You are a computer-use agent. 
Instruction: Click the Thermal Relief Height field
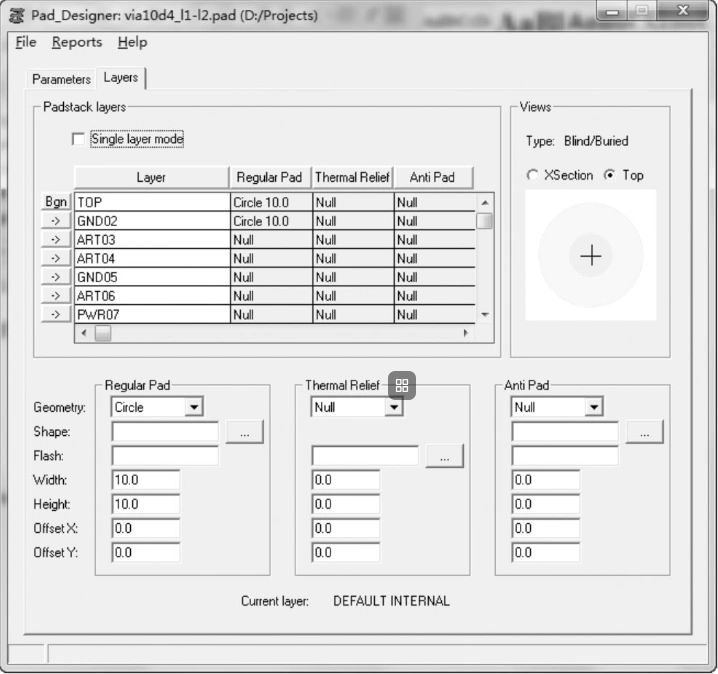click(346, 504)
